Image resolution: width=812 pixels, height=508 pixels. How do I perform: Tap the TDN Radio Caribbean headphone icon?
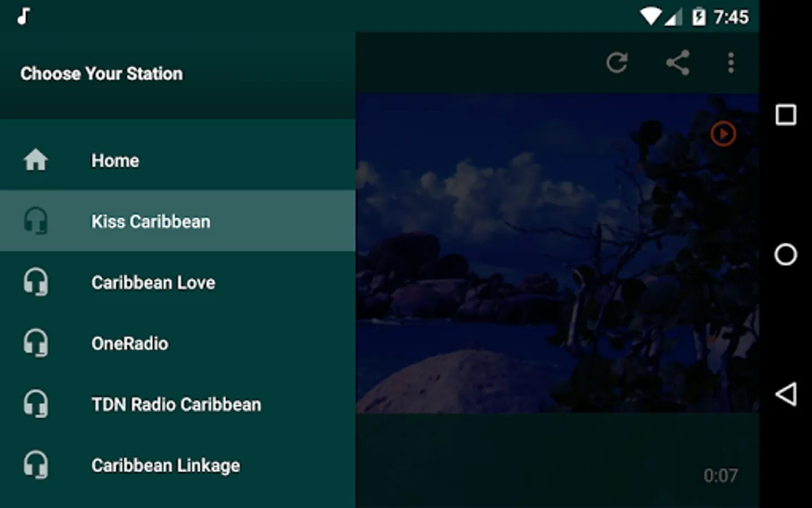36,404
